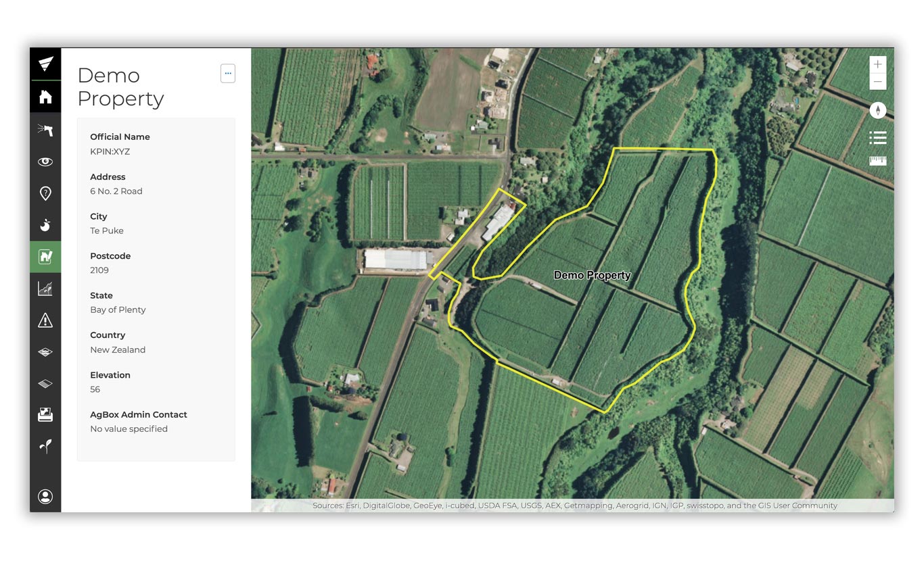The width and height of the screenshot is (924, 565).
Task: Click the app logo at top of sidebar
Action: [45, 64]
